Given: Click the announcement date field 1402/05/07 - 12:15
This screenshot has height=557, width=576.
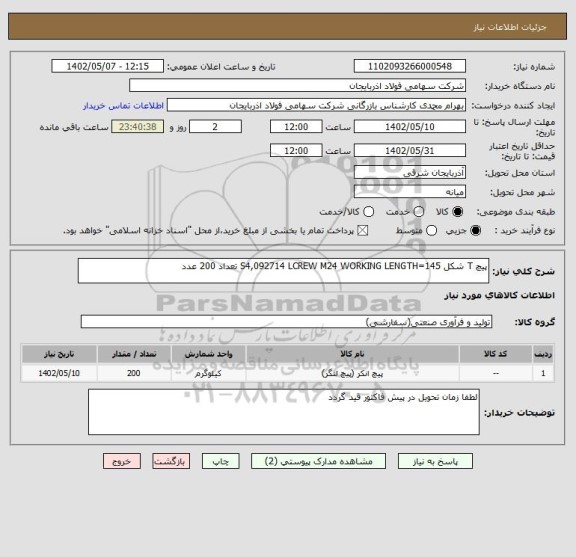Looking at the screenshot, I should [108, 66].
